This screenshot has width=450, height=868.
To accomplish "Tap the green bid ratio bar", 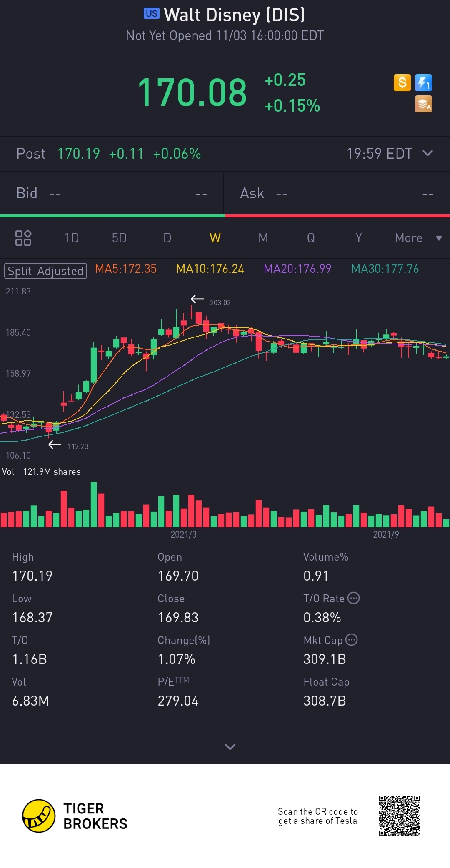I will pos(112,216).
